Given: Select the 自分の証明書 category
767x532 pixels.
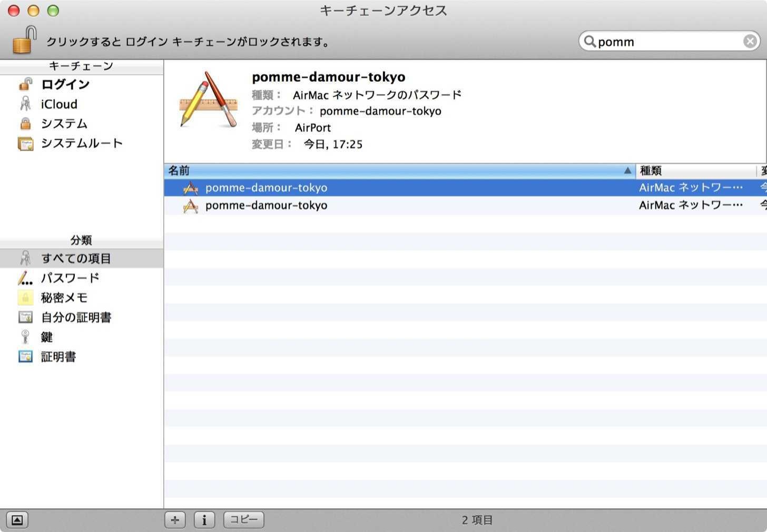Looking at the screenshot, I should [x=82, y=317].
